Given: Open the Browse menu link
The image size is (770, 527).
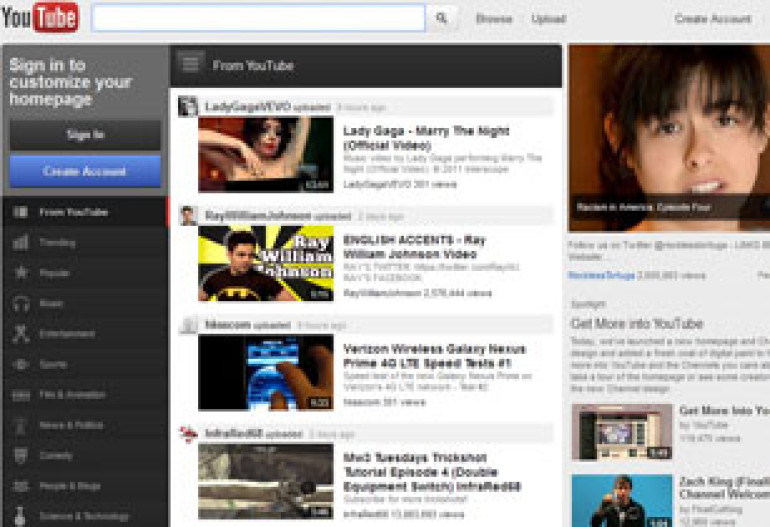Looking at the screenshot, I should [x=494, y=19].
